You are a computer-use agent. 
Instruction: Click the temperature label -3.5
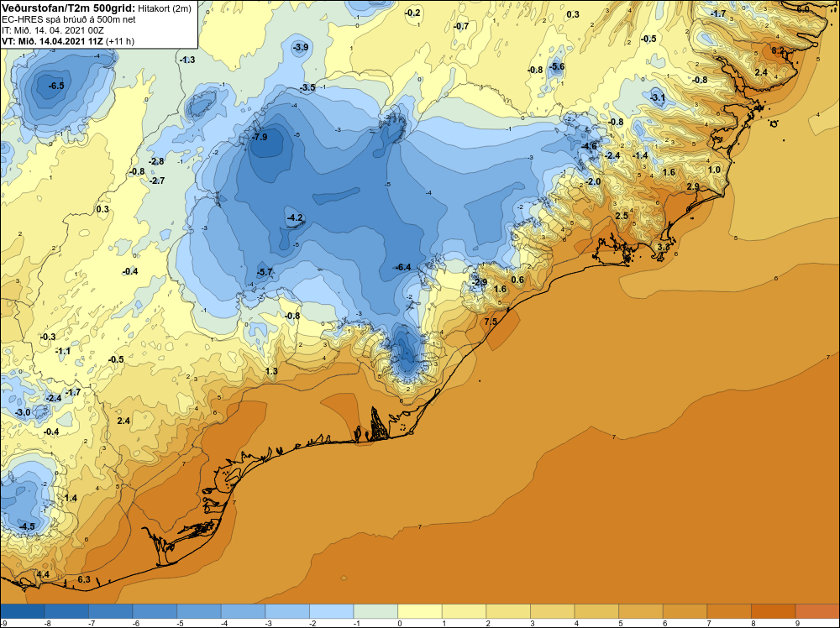tap(307, 87)
